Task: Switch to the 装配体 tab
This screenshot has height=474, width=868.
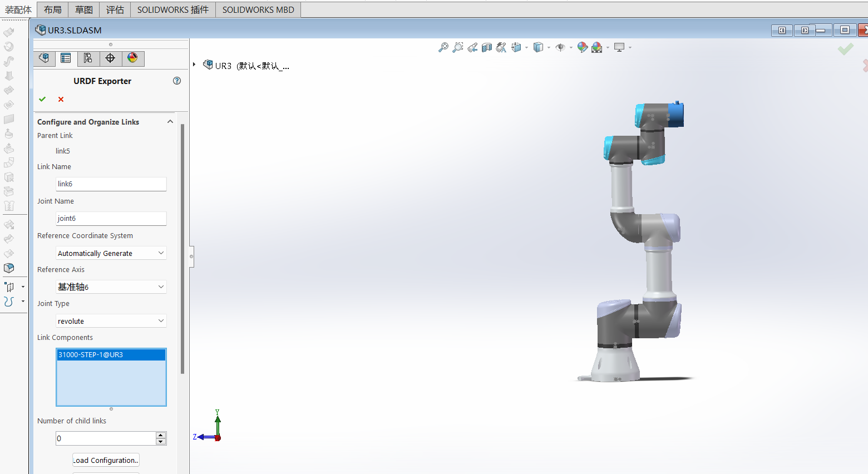Action: (18, 9)
